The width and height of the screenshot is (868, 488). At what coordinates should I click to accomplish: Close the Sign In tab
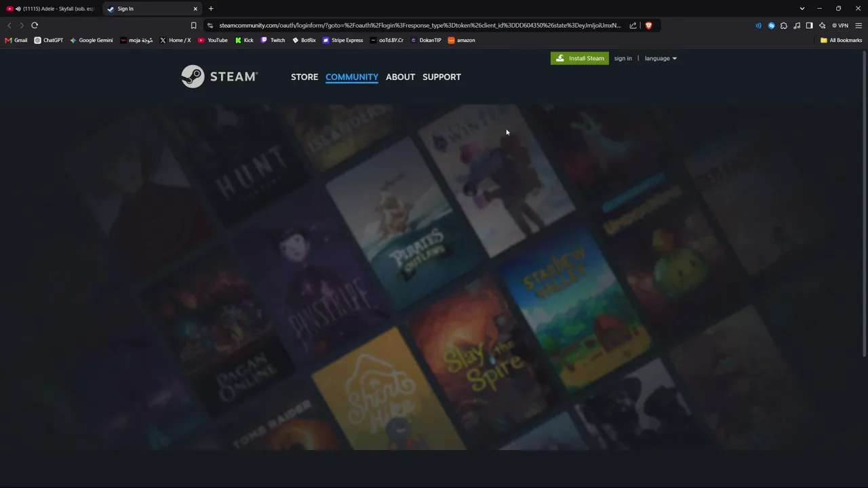point(195,9)
